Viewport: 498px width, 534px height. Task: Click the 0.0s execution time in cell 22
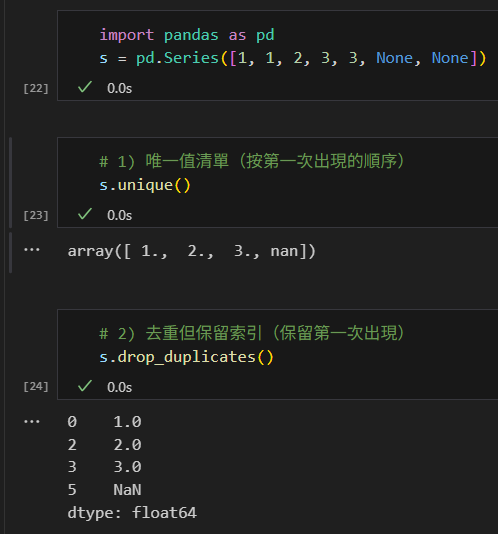(x=120, y=89)
